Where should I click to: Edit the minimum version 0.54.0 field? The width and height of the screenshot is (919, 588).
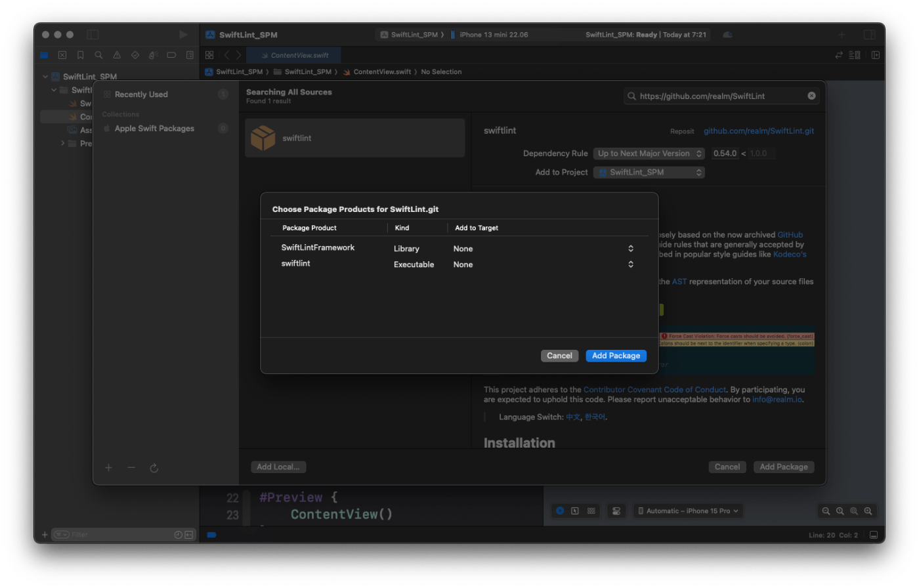725,154
